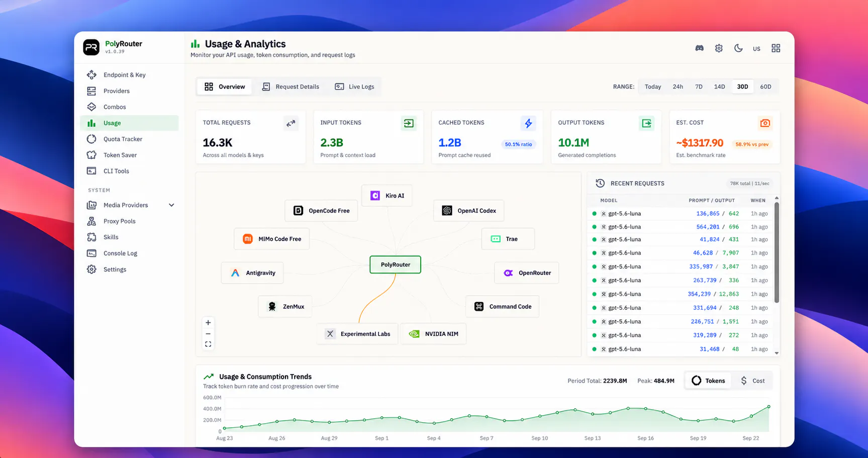Open Settings in the sidebar
Viewport: 868px width, 458px height.
tap(129, 269)
